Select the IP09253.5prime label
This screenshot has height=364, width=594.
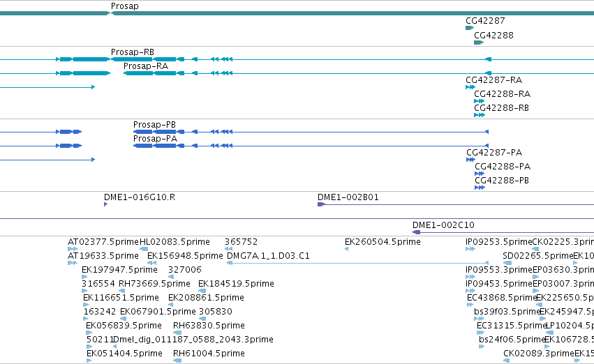click(x=498, y=242)
